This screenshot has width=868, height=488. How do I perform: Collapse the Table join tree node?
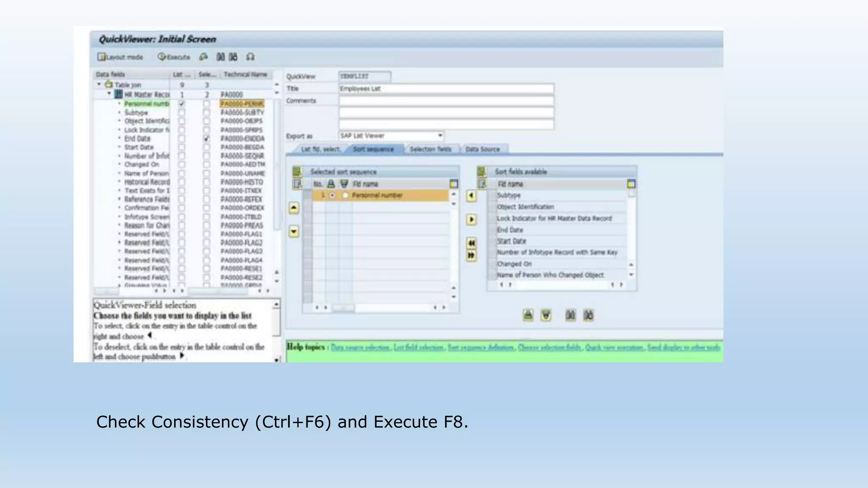[99, 85]
